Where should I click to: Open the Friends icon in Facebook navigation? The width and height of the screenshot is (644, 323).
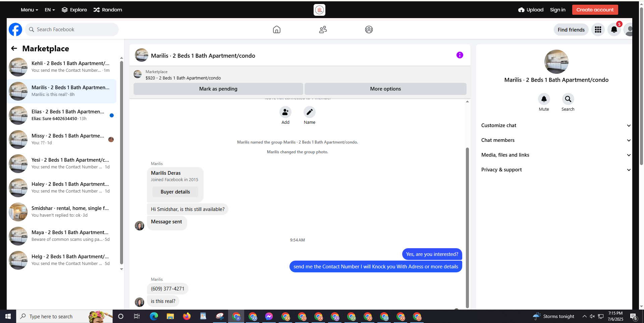click(323, 30)
